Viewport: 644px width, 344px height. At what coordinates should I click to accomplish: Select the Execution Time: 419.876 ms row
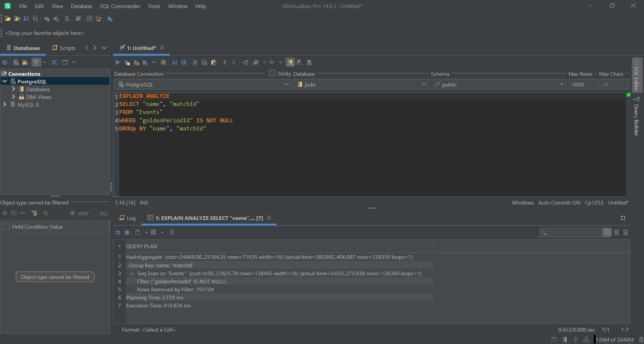pos(279,306)
